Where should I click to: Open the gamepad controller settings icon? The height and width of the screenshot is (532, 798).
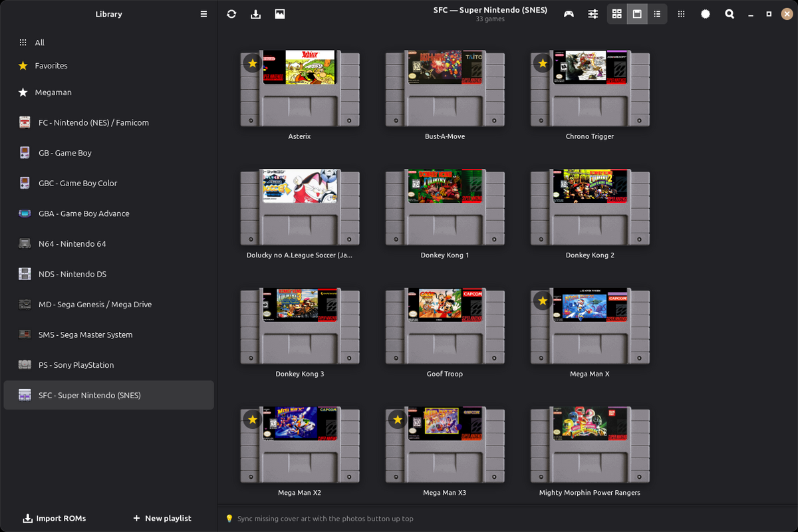(x=569, y=14)
